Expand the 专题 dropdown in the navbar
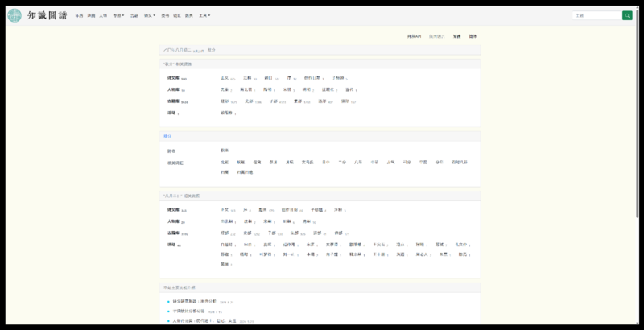 pos(118,15)
